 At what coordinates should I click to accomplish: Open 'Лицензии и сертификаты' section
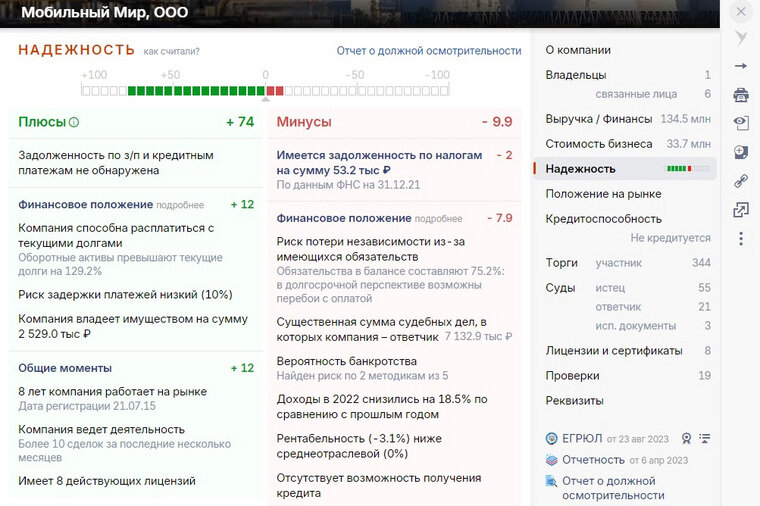click(x=614, y=350)
